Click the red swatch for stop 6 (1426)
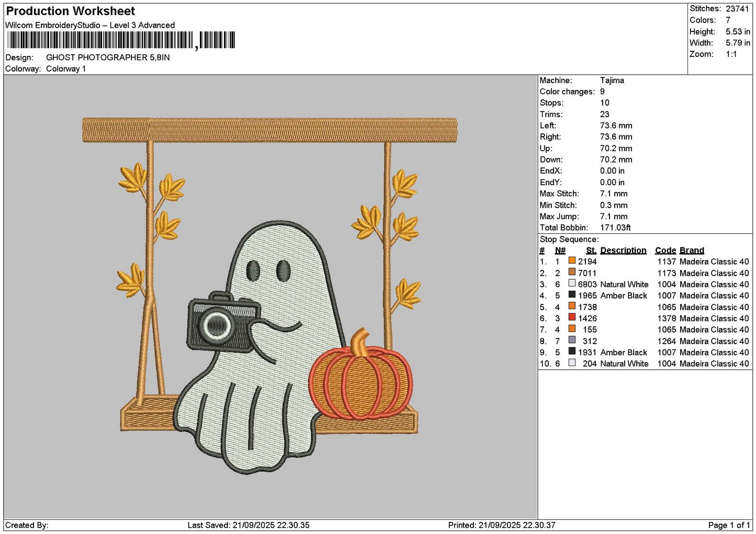The width and height of the screenshot is (756, 534). (x=572, y=317)
